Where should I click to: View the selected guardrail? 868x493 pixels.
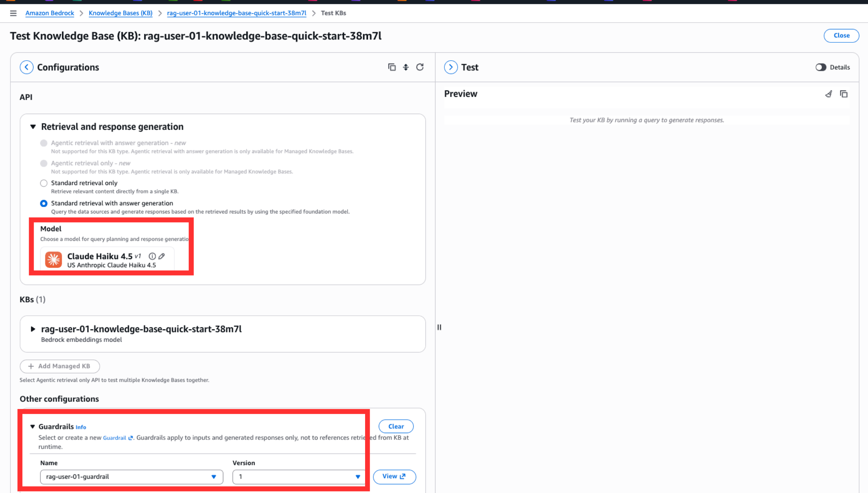(x=394, y=476)
